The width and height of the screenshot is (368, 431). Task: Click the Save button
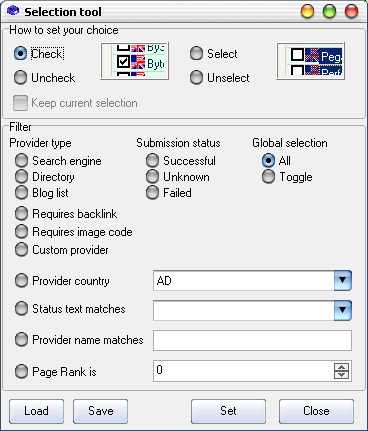coord(100,411)
